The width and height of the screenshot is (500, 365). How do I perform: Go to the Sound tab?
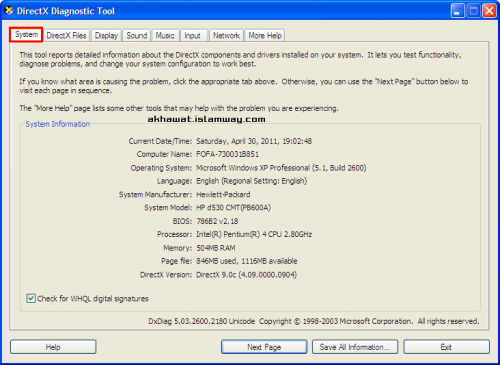(x=137, y=36)
